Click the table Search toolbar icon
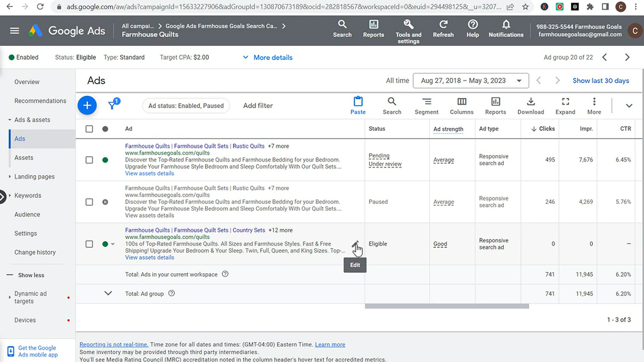The width and height of the screenshot is (644, 362). coord(392,106)
